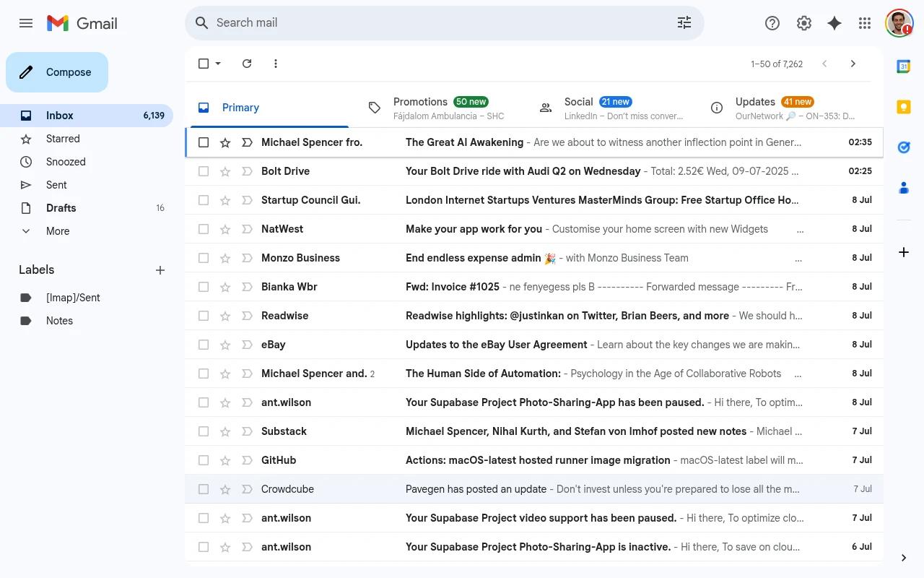Open the main menu hamburger icon
Image resolution: width=924 pixels, height=578 pixels.
pos(26,23)
